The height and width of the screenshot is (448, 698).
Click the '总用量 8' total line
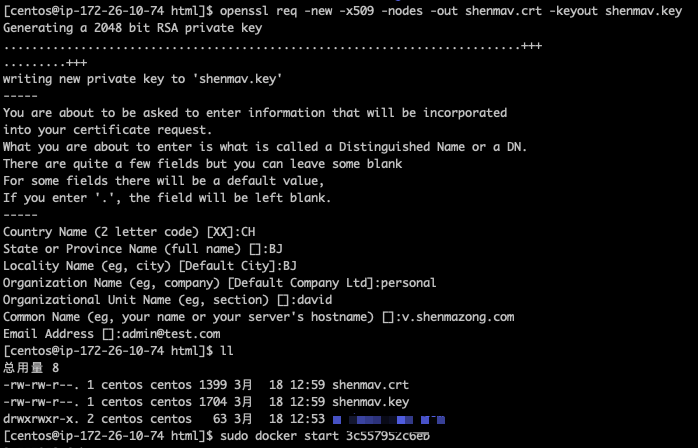tap(31, 368)
